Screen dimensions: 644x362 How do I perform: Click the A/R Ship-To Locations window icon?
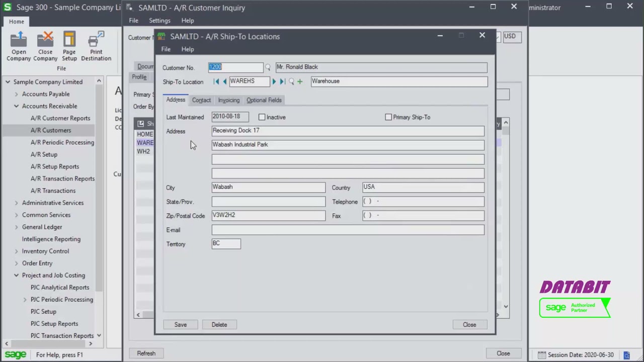161,36
